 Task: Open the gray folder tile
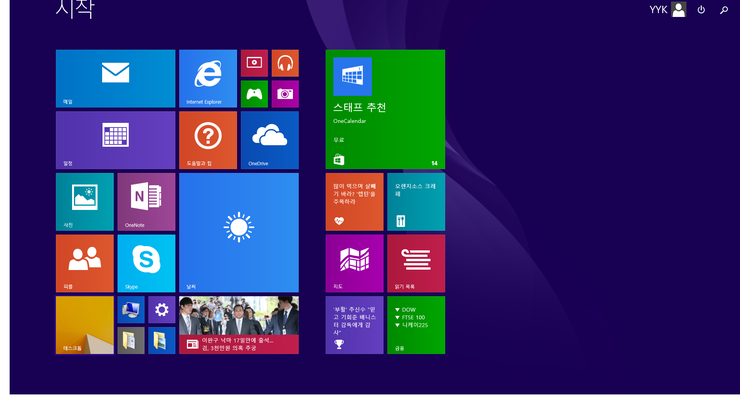tap(131, 340)
